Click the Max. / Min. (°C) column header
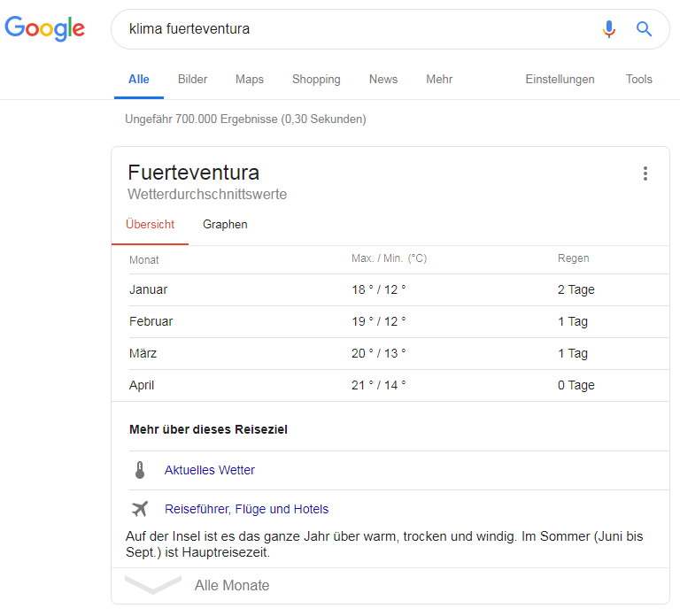 coord(389,258)
